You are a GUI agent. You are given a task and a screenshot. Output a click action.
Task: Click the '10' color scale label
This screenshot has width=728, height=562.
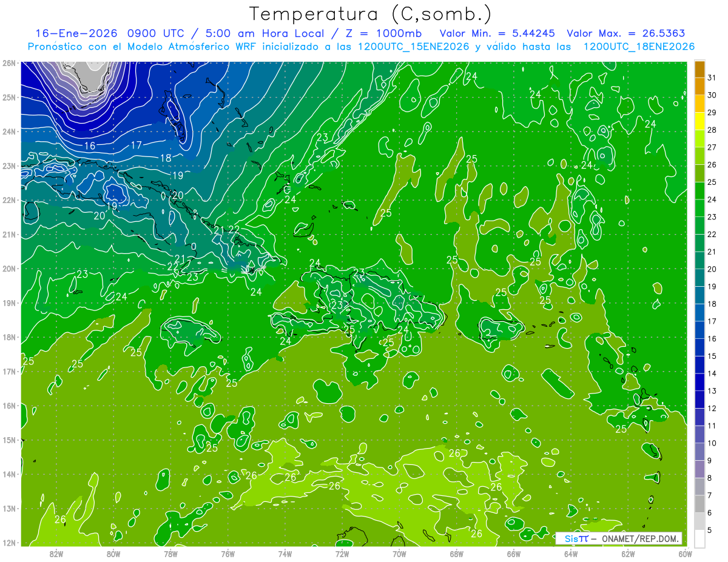(712, 443)
